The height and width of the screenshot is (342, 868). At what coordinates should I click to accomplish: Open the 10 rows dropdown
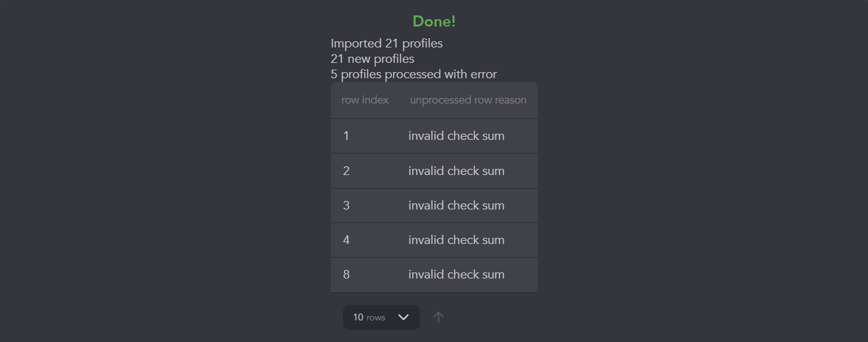[381, 317]
